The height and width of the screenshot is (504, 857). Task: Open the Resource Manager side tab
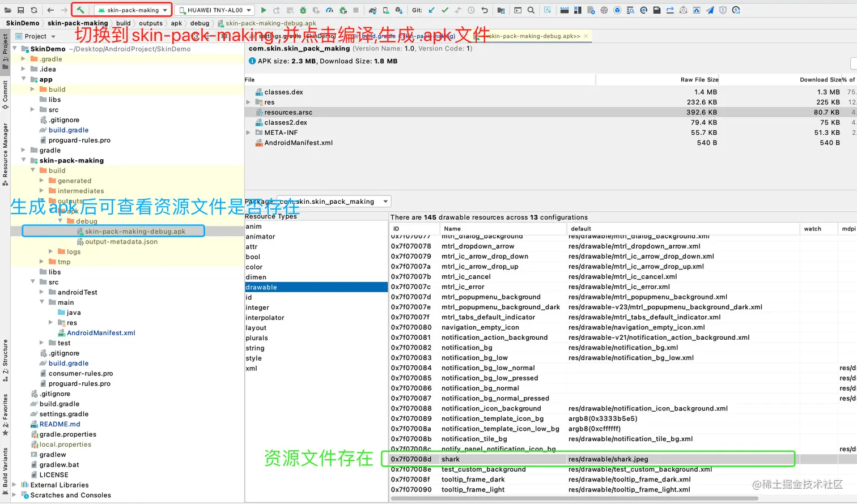click(5, 154)
